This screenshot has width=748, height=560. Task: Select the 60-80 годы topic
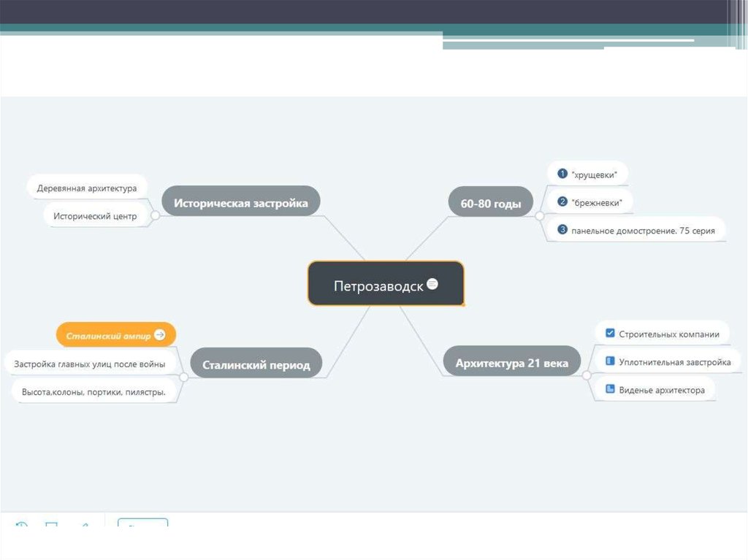(491, 204)
